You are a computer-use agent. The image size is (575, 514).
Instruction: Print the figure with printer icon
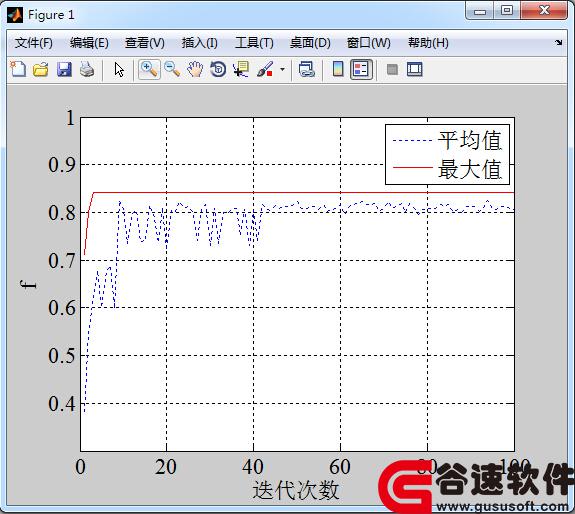pyautogui.click(x=87, y=69)
